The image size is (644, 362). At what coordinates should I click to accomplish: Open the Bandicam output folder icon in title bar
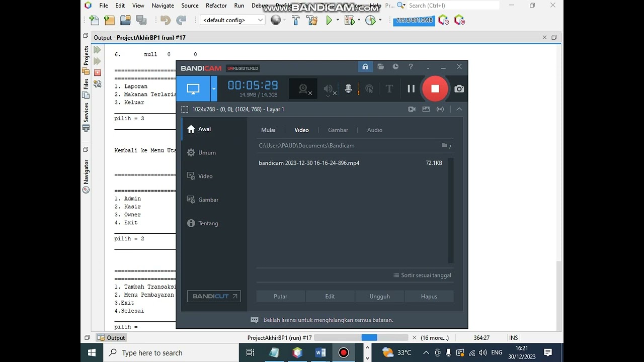click(380, 67)
